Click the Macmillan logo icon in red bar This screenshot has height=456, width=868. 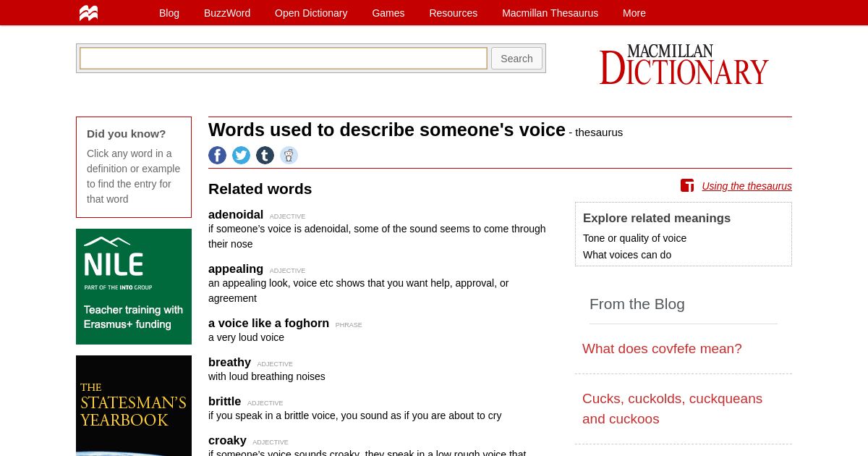88,13
